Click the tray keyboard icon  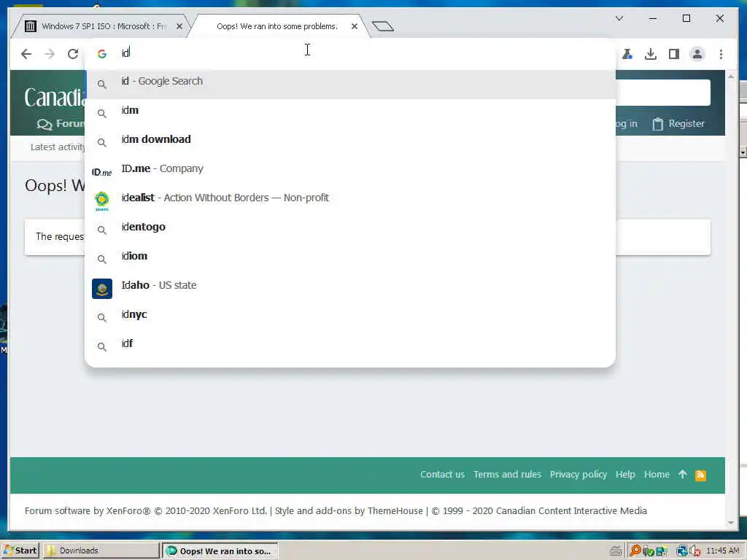(x=616, y=551)
